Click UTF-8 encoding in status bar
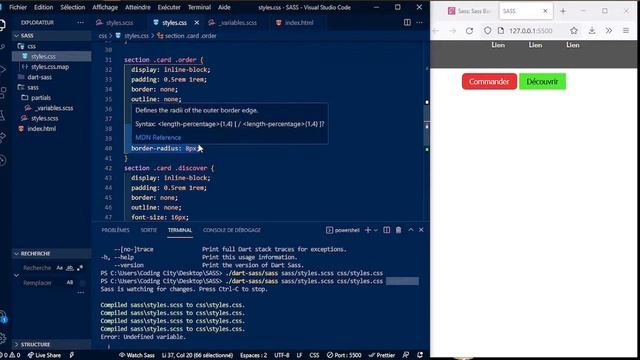Viewport: 640px width, 360px height. point(282,355)
